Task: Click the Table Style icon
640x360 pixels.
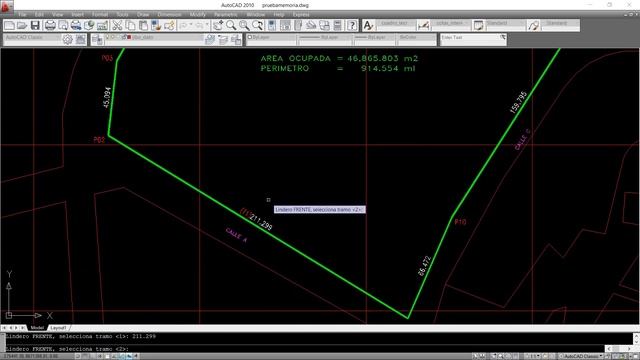Action: click(478, 26)
